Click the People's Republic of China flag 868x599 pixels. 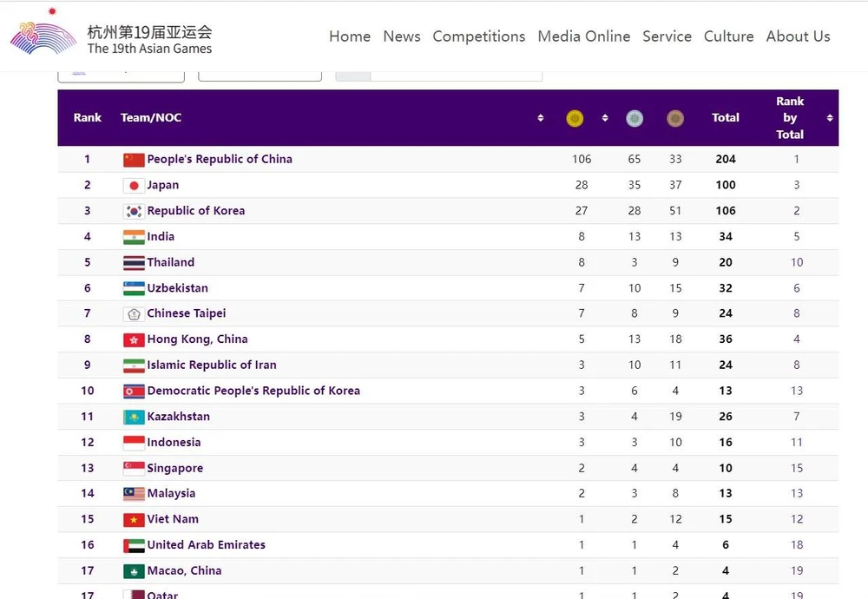tap(134, 160)
